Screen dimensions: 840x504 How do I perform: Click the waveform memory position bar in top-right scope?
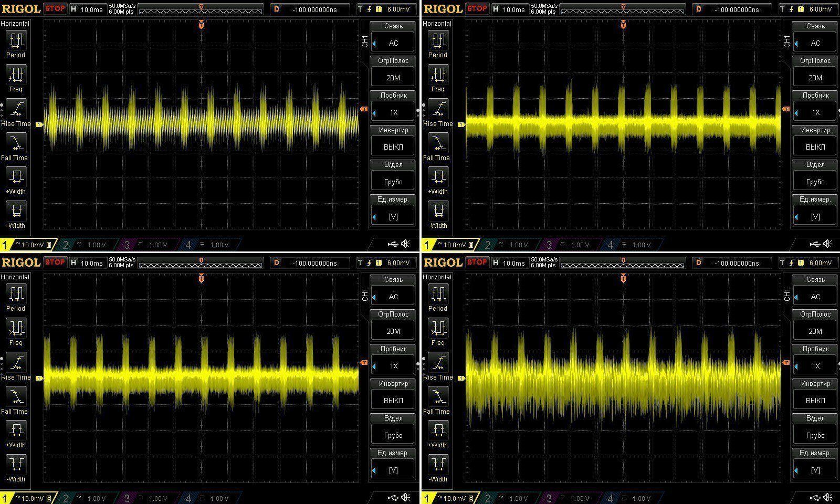click(x=623, y=10)
